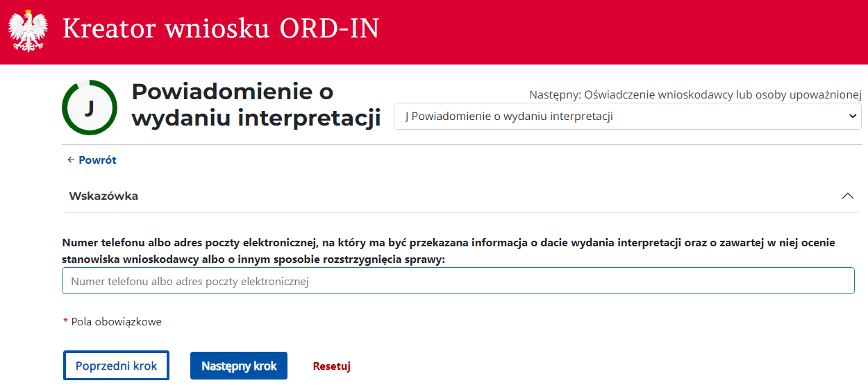The width and height of the screenshot is (868, 392).
Task: Click the left arrow icon beside Powrót
Action: coord(71,160)
